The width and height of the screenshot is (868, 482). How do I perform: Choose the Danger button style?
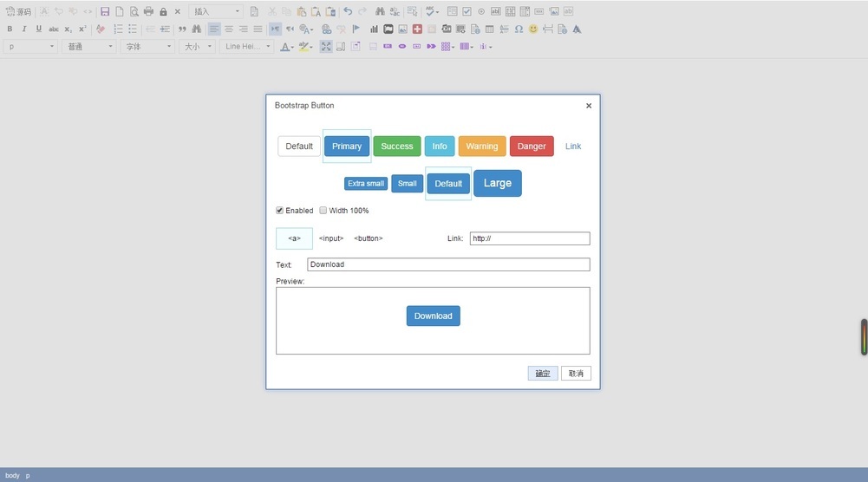(532, 147)
